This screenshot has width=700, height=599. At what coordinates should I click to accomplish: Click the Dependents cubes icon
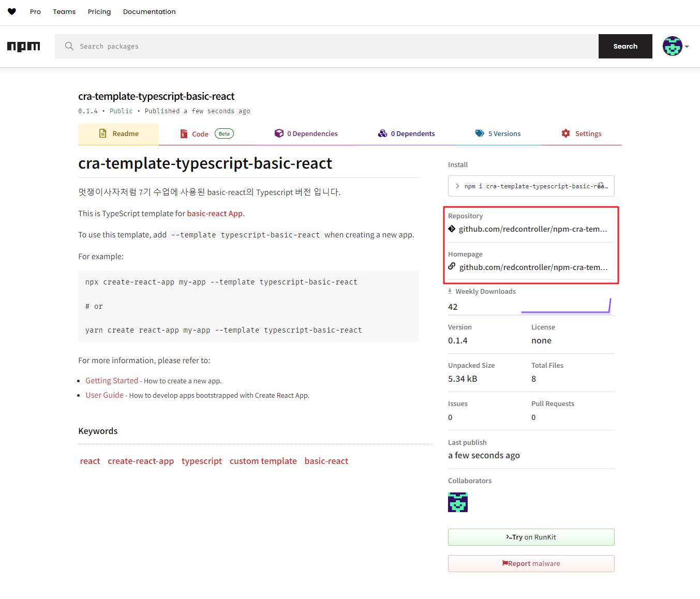click(x=382, y=133)
